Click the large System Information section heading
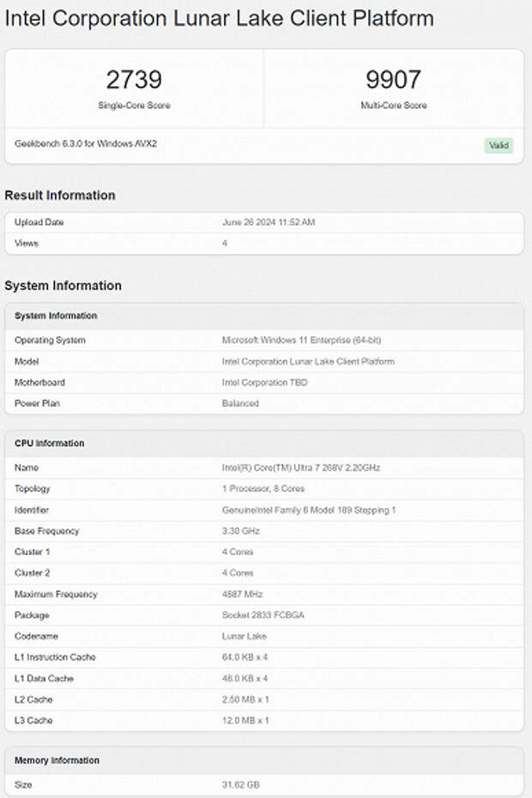532x798 pixels. tap(63, 286)
